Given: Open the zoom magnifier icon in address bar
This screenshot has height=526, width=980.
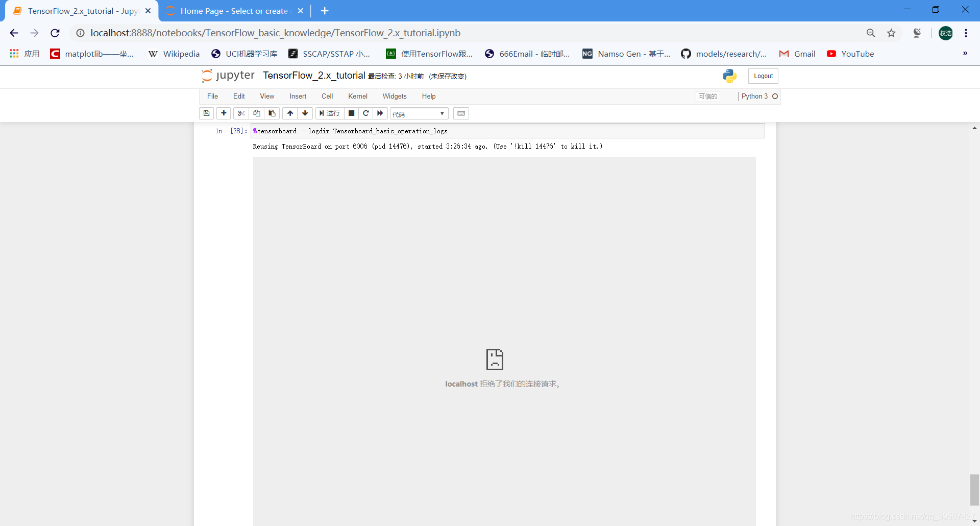Looking at the screenshot, I should click(871, 33).
